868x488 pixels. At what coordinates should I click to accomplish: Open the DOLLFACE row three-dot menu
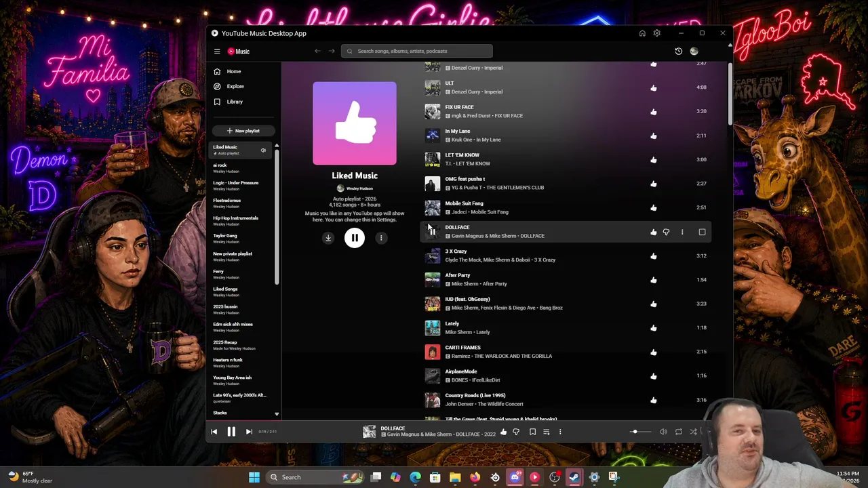coord(682,232)
